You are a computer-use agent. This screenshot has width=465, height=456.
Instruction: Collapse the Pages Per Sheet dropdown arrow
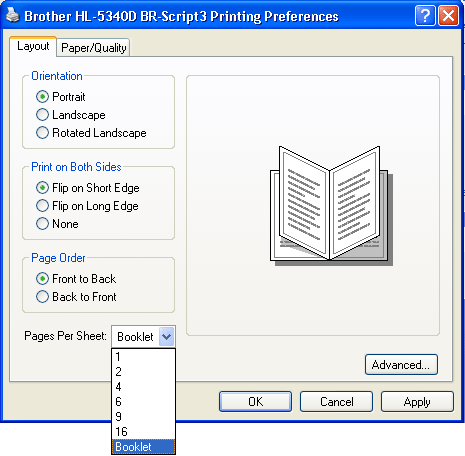[x=167, y=337]
